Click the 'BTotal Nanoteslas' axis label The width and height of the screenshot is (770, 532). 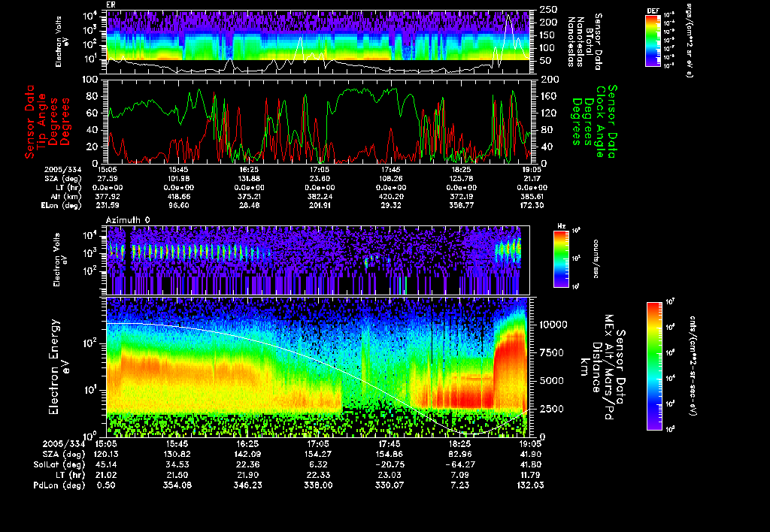coord(584,42)
